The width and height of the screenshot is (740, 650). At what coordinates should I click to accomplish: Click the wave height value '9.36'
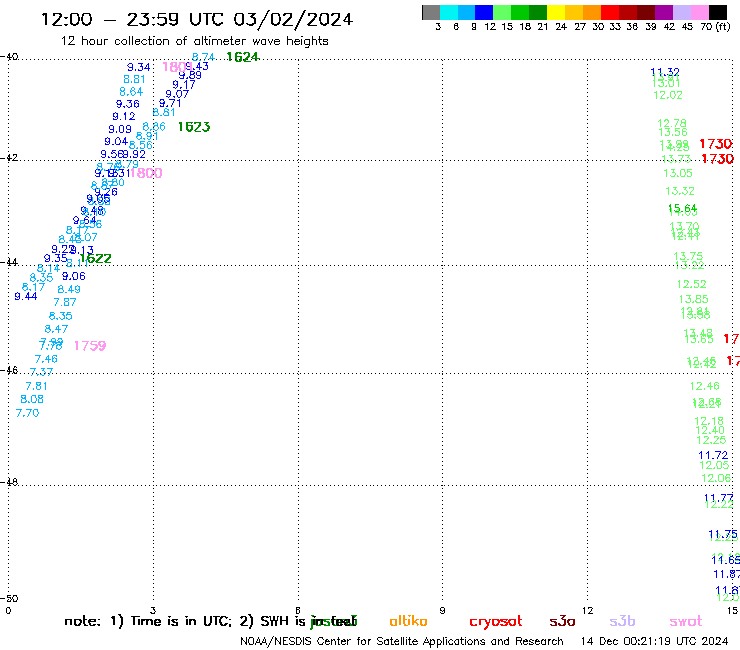(127, 104)
